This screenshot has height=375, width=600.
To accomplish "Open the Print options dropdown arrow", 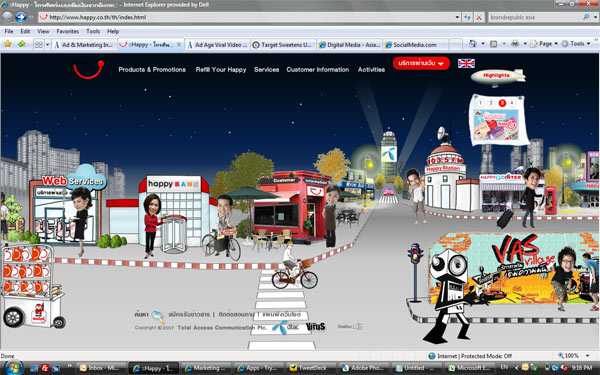I will 525,44.
